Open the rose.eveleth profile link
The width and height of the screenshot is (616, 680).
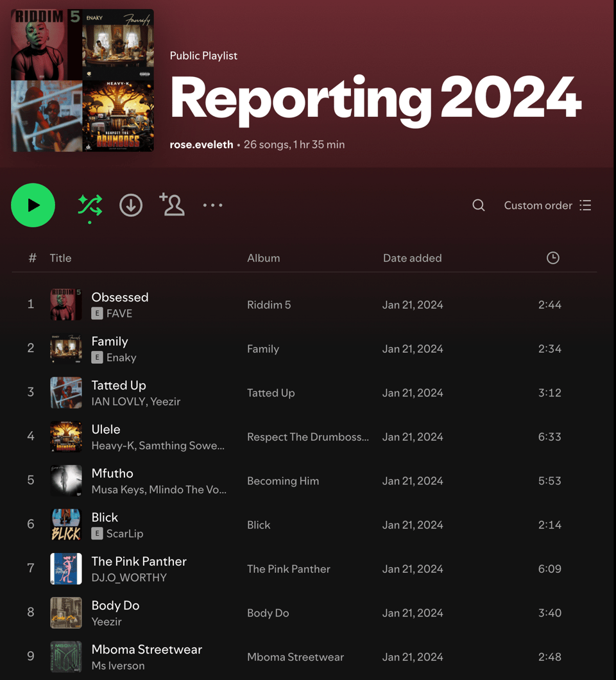point(200,144)
